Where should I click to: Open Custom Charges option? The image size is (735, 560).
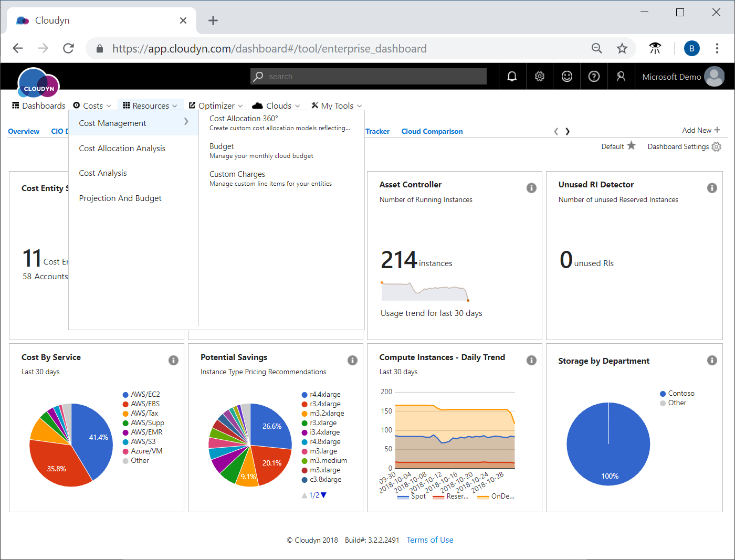(270, 178)
